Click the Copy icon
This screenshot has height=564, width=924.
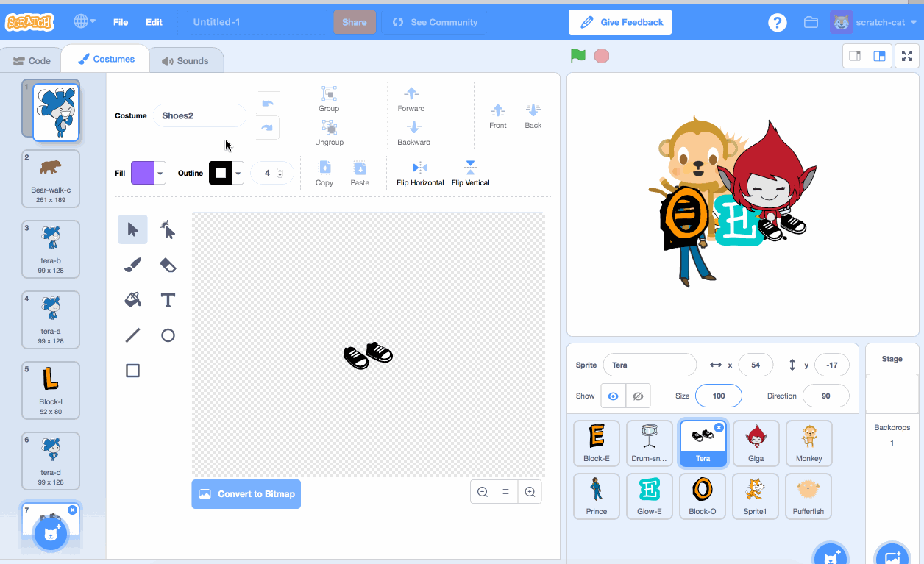pos(324,168)
